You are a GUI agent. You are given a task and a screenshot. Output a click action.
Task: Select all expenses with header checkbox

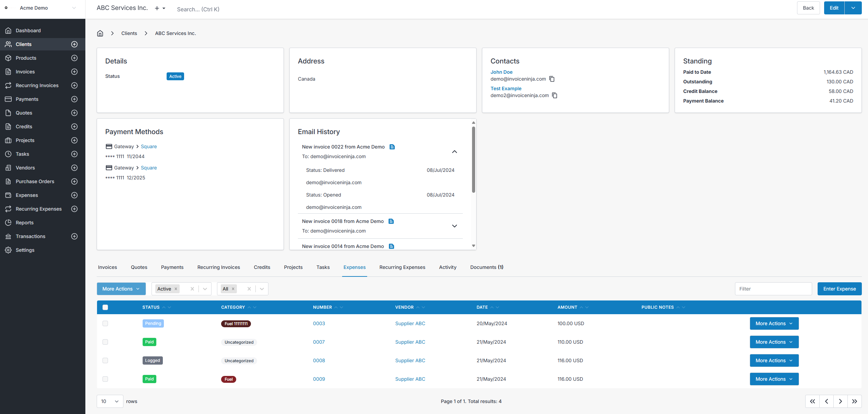point(105,307)
